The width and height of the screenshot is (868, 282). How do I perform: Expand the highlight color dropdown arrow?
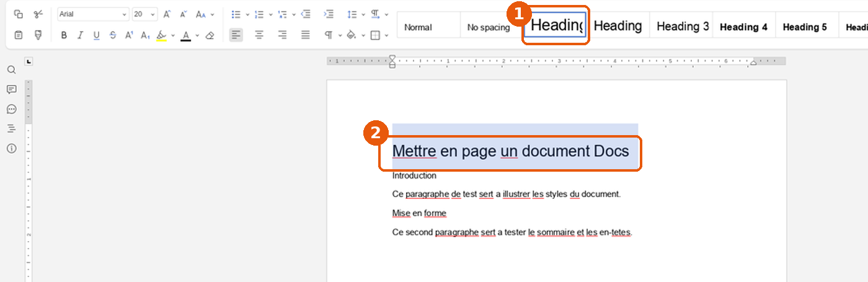click(x=173, y=35)
